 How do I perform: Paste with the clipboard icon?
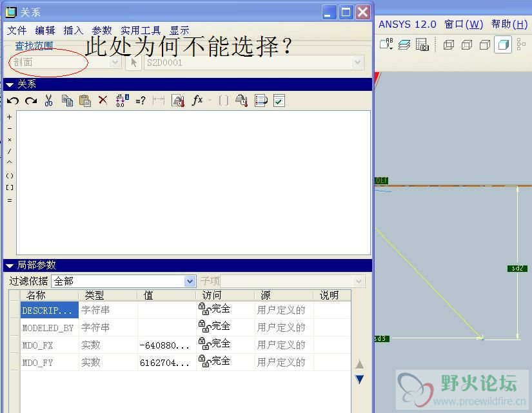pyautogui.click(x=85, y=101)
